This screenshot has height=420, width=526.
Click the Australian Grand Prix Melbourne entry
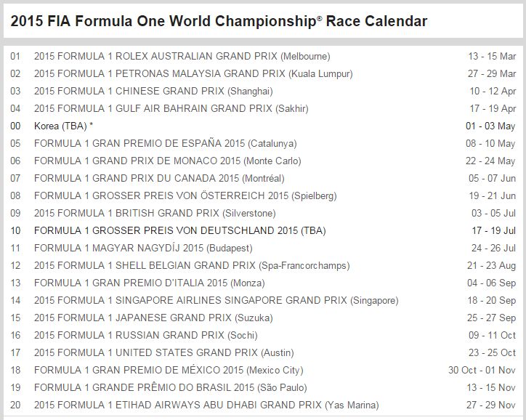171,56
